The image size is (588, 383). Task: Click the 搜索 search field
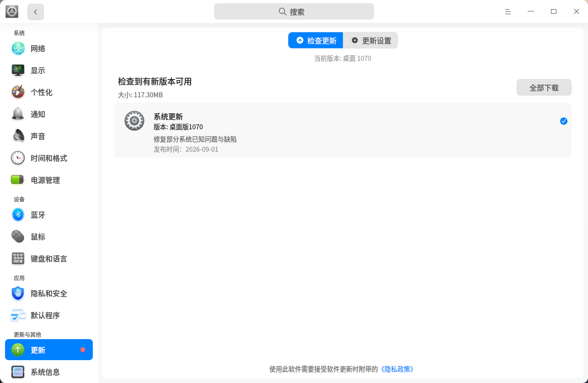click(x=294, y=11)
